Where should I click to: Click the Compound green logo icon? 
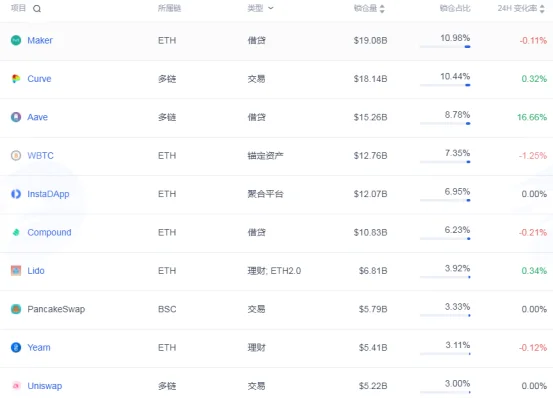click(16, 232)
